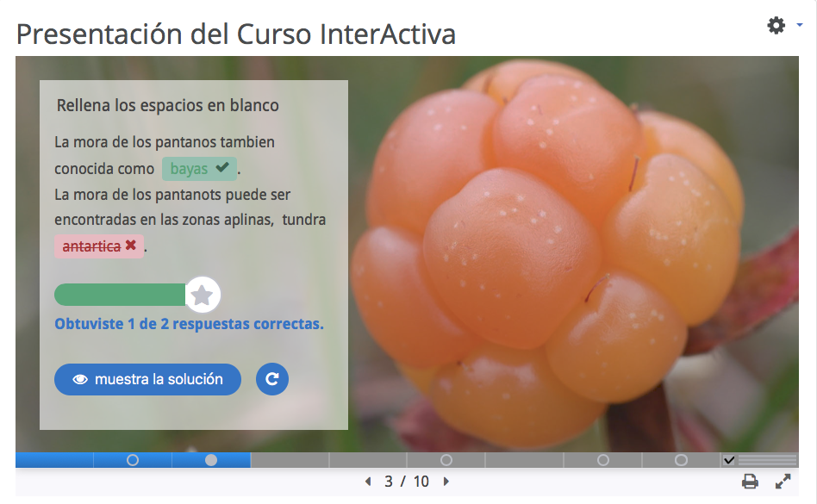Click the first slide segment in progress bar
The width and height of the screenshot is (817, 504).
tap(54, 460)
